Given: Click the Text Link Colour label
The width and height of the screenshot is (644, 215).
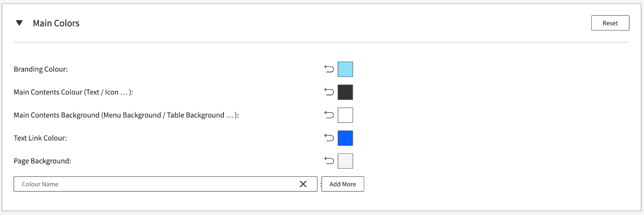Looking at the screenshot, I should (x=40, y=138).
